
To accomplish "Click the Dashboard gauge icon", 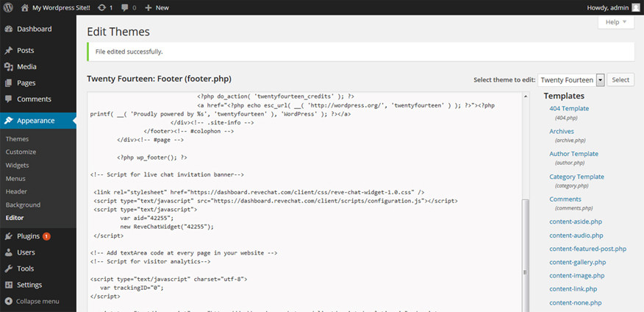I will [x=9, y=29].
